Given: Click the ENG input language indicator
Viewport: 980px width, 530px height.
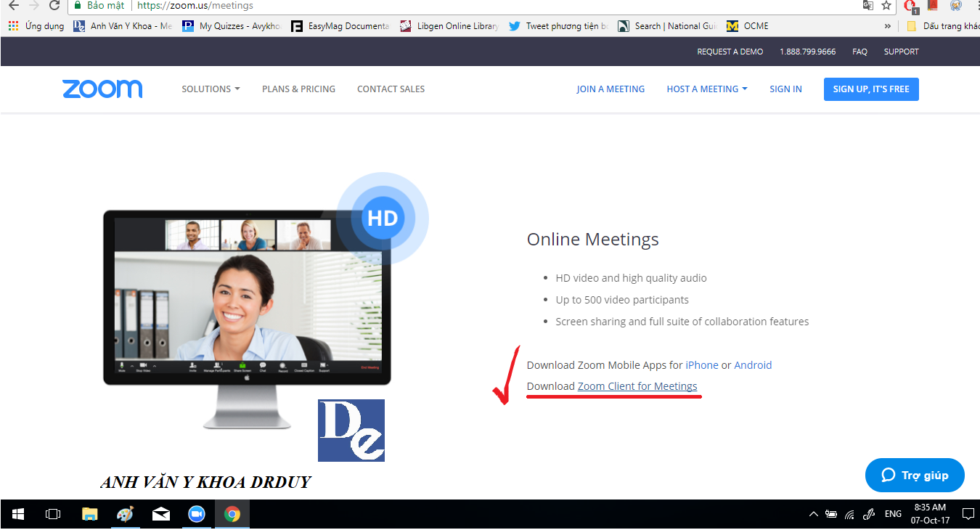Looking at the screenshot, I should 893,514.
